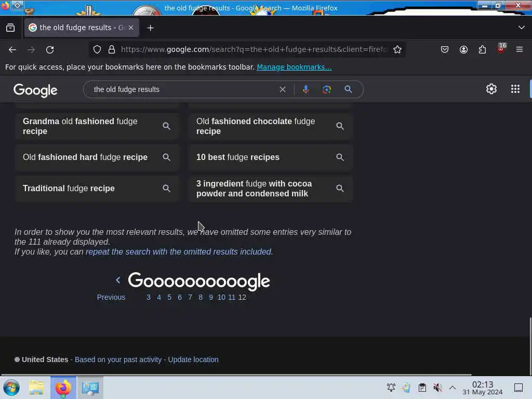532x399 pixels.
Task: Open the Firefox hamburger menu
Action: point(520,49)
